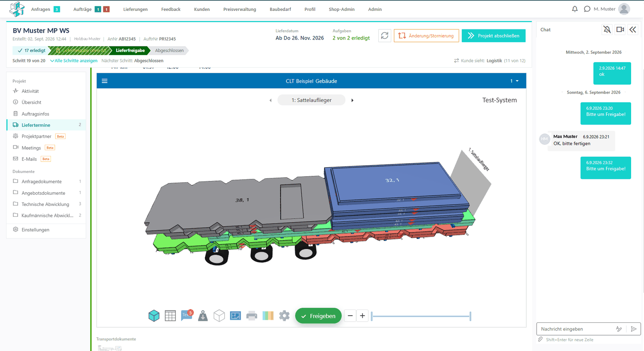Open the notifications bell

click(x=575, y=9)
